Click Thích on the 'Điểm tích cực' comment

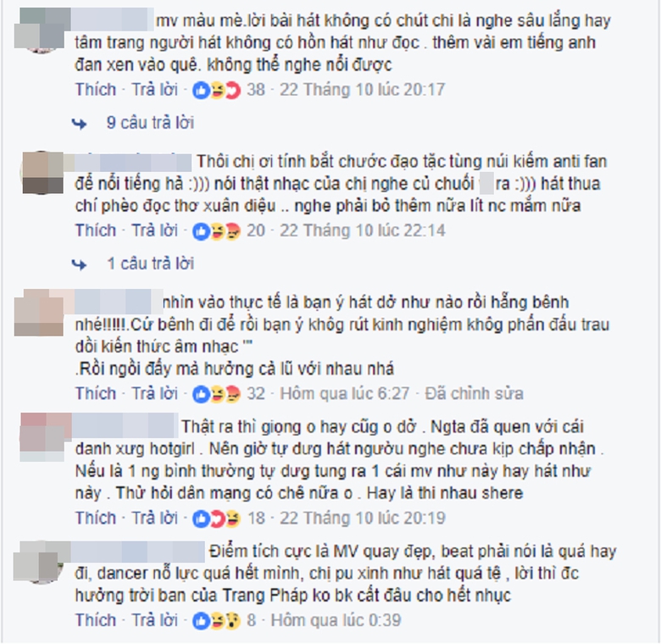click(x=95, y=620)
